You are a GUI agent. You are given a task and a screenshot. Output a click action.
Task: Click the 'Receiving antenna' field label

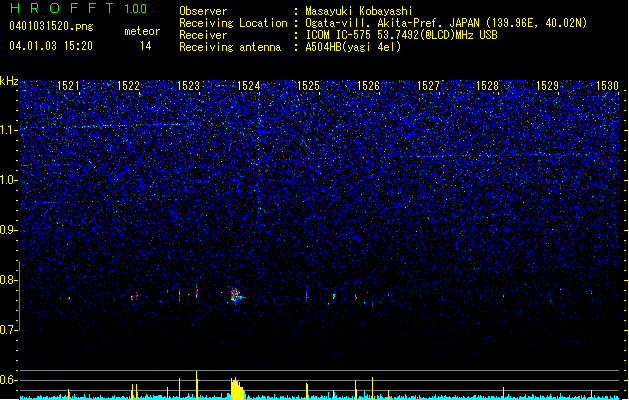(230, 47)
